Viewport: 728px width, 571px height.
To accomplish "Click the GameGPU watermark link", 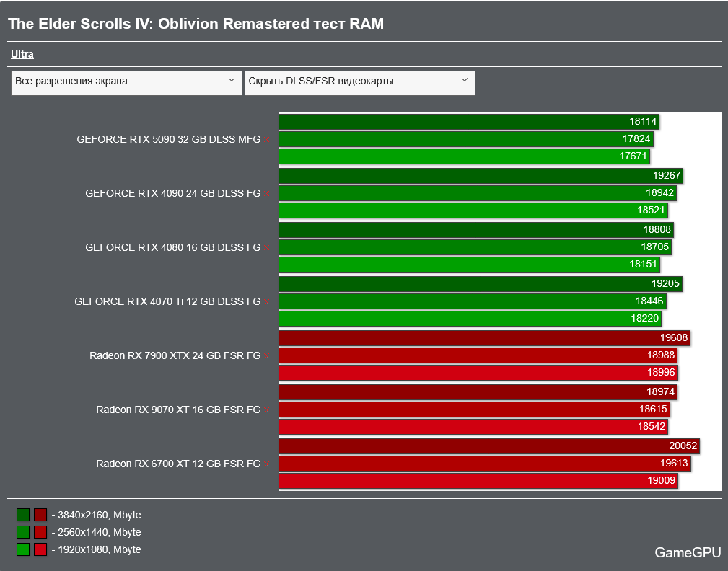I will (x=687, y=553).
